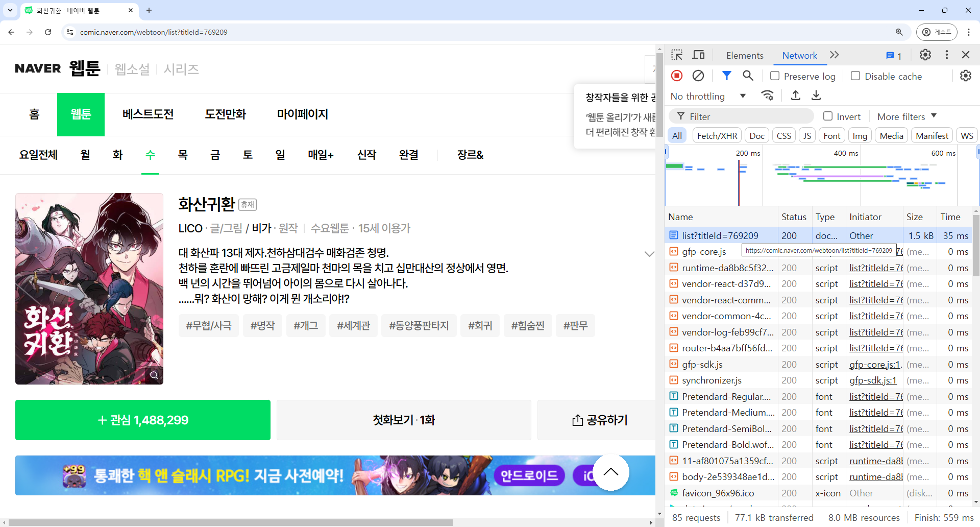Open the tab search dropdown in Chrome
This screenshot has height=527, width=980.
pyautogui.click(x=10, y=10)
